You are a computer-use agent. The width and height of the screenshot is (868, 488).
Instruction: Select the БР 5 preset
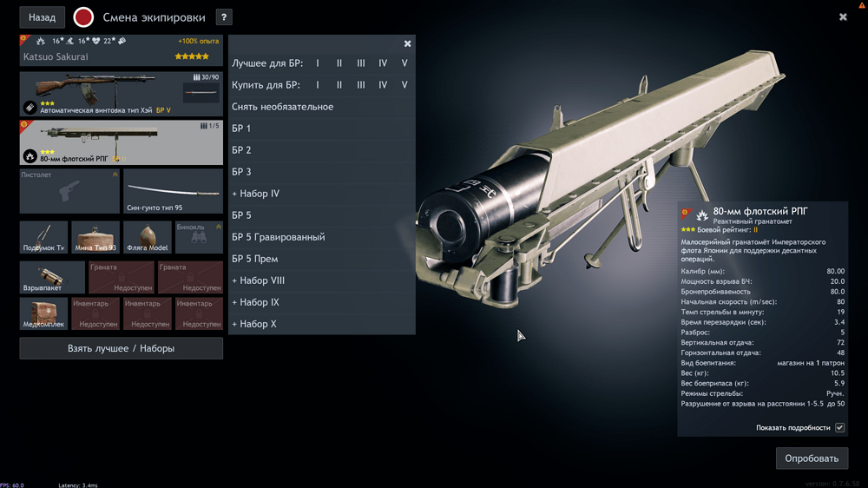322,215
